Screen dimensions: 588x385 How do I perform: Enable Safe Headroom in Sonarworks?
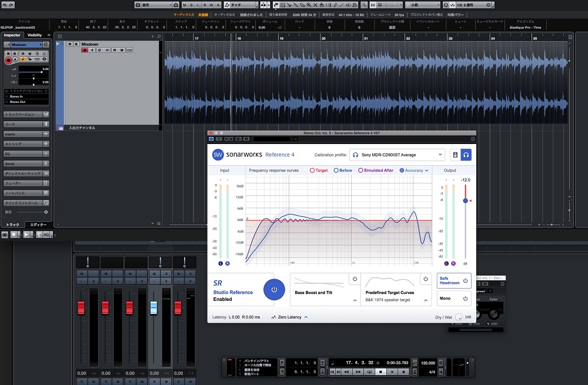[x=454, y=280]
